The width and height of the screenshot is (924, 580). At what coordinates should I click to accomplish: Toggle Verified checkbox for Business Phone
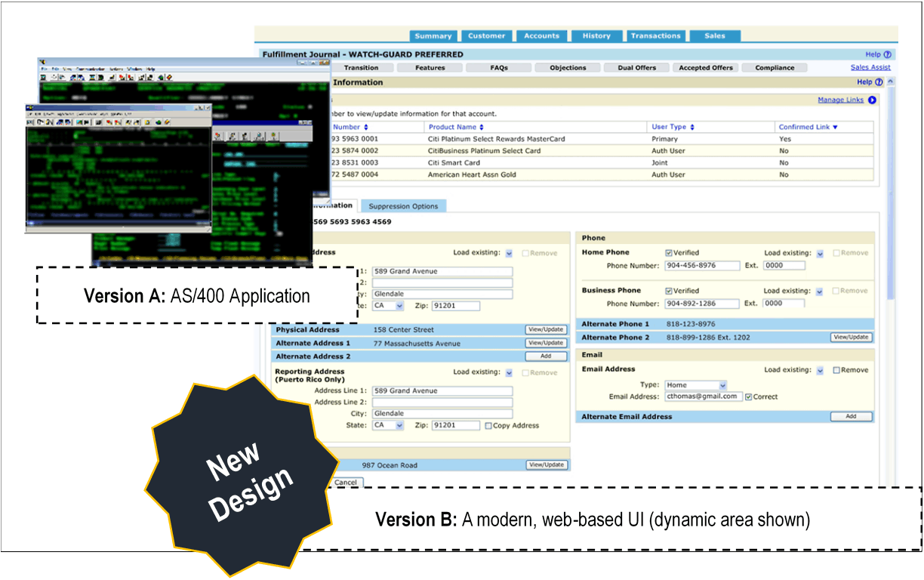669,291
